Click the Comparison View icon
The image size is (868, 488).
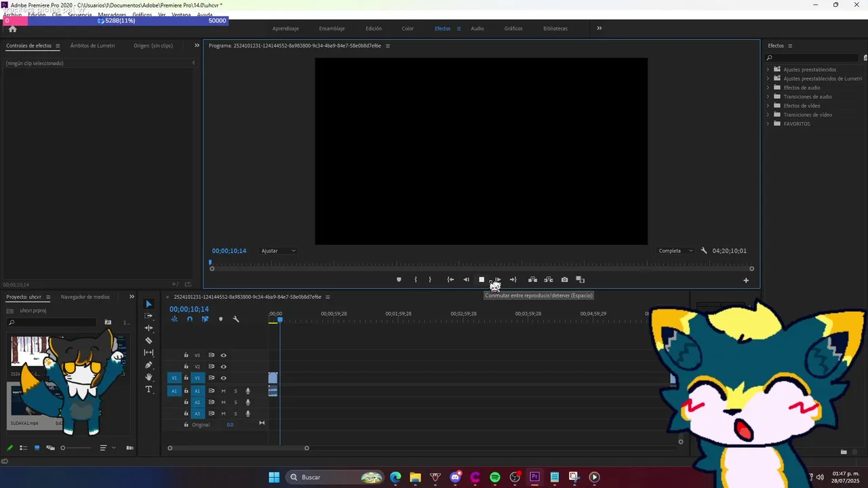(580, 279)
